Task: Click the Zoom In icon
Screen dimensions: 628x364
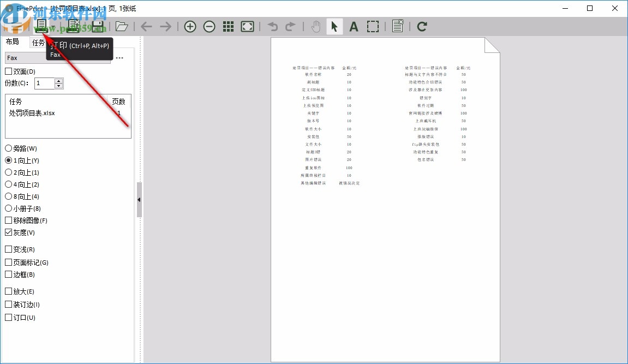Action: pos(190,26)
